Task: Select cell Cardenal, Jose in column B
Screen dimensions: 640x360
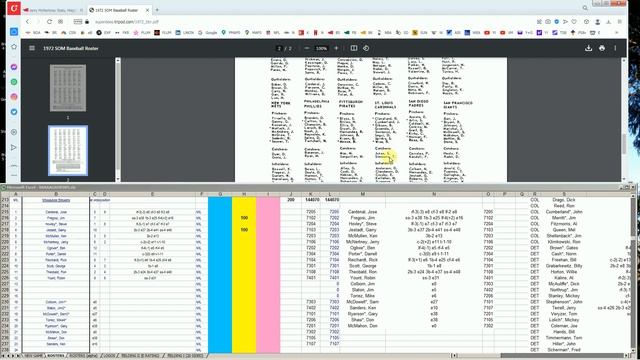Action: (x=56, y=212)
